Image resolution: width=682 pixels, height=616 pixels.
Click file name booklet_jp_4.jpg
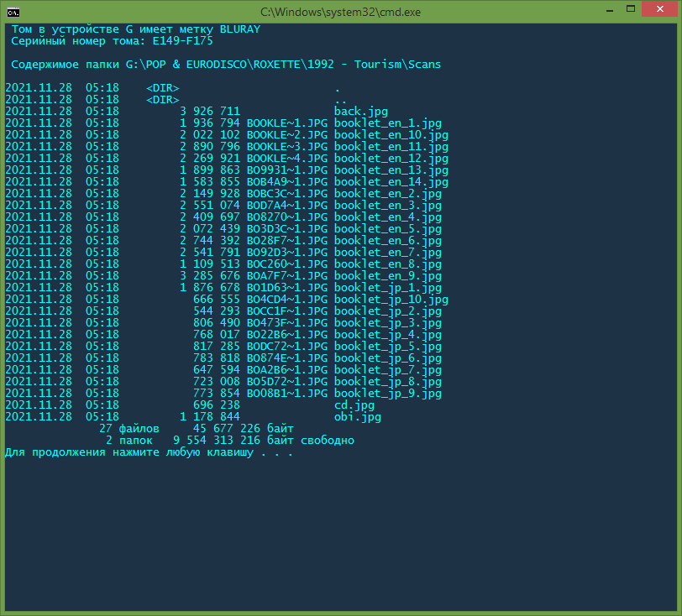tap(387, 335)
